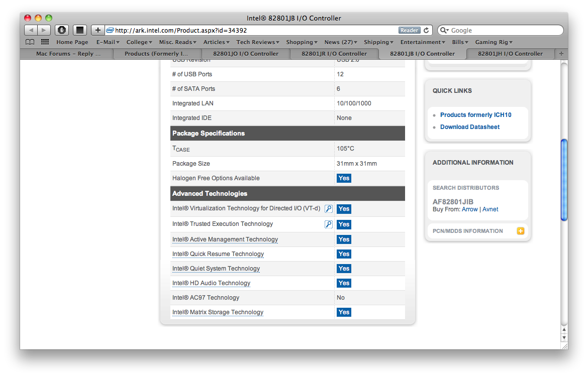The width and height of the screenshot is (588, 377).
Task: Switch to 82801JR I/O Controller tab
Action: pos(334,54)
